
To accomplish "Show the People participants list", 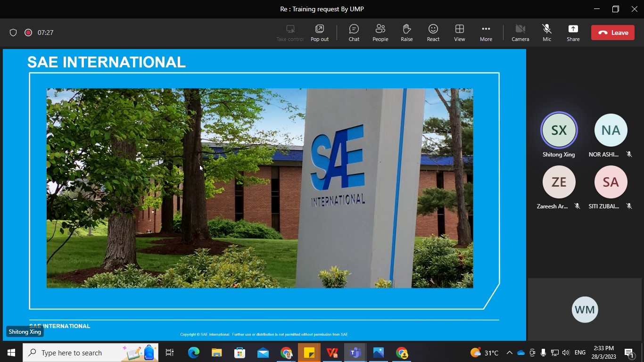I will (380, 33).
